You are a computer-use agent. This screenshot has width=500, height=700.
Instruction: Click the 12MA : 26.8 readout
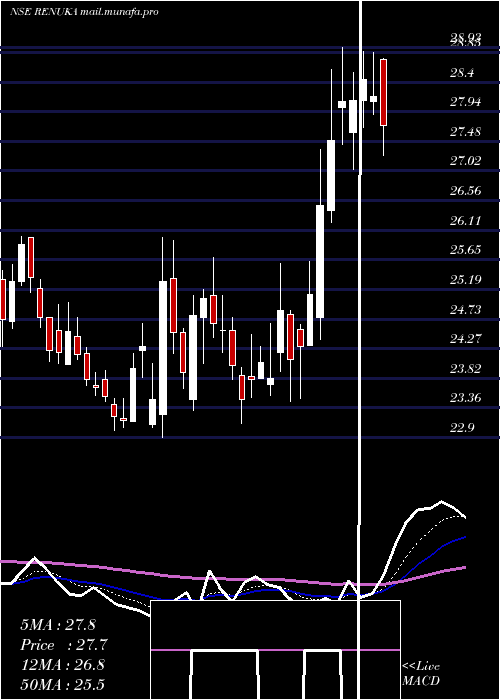tap(62, 665)
